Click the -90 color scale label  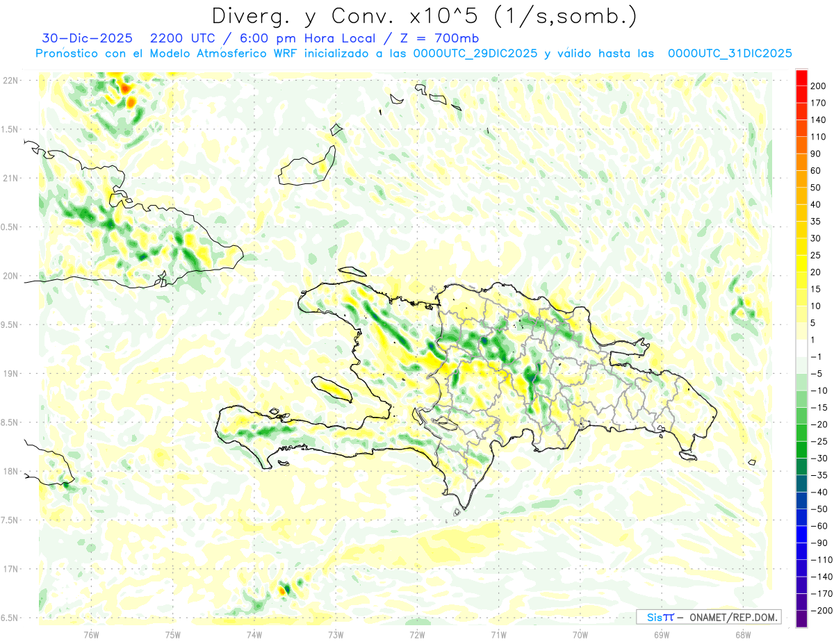click(819, 543)
